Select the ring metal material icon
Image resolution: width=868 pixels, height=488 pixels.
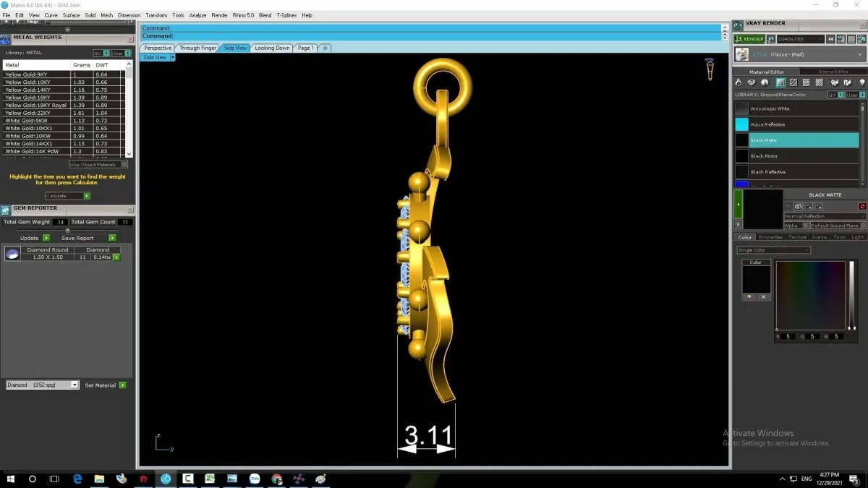point(739,82)
